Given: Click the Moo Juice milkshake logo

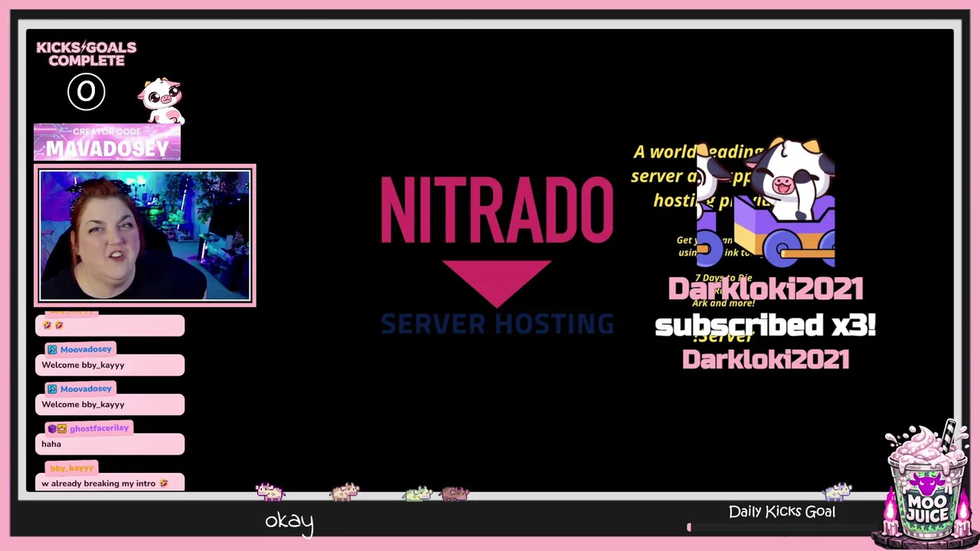Looking at the screenshot, I should 927,484.
